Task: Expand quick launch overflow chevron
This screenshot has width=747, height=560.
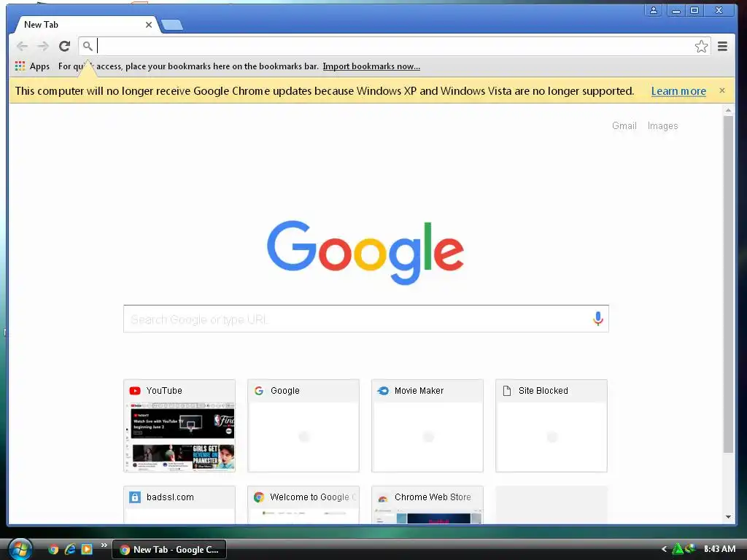Action: point(104,545)
